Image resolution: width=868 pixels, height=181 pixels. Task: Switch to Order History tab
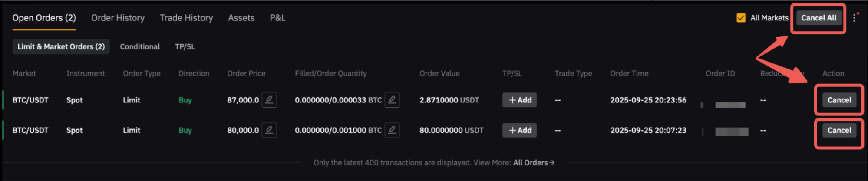tap(118, 18)
